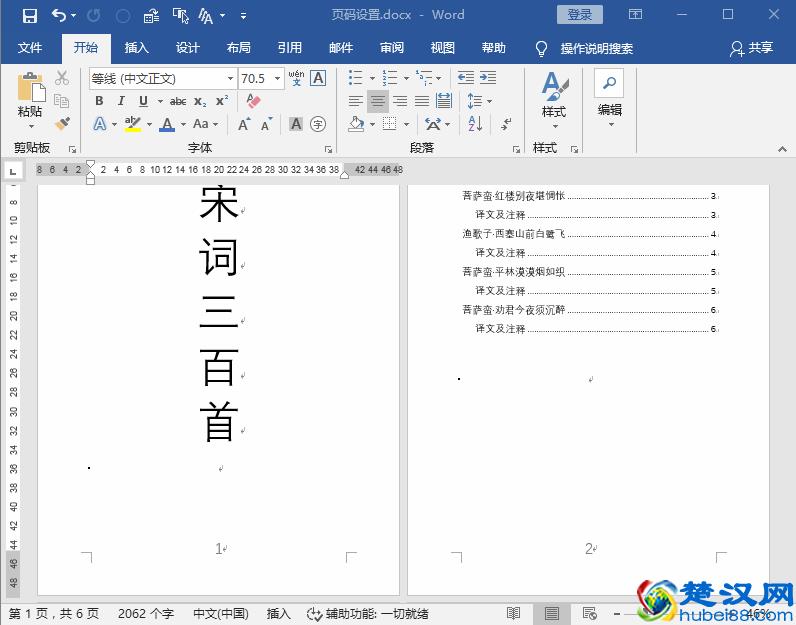
Task: Open the font name dropdown
Action: (x=230, y=79)
